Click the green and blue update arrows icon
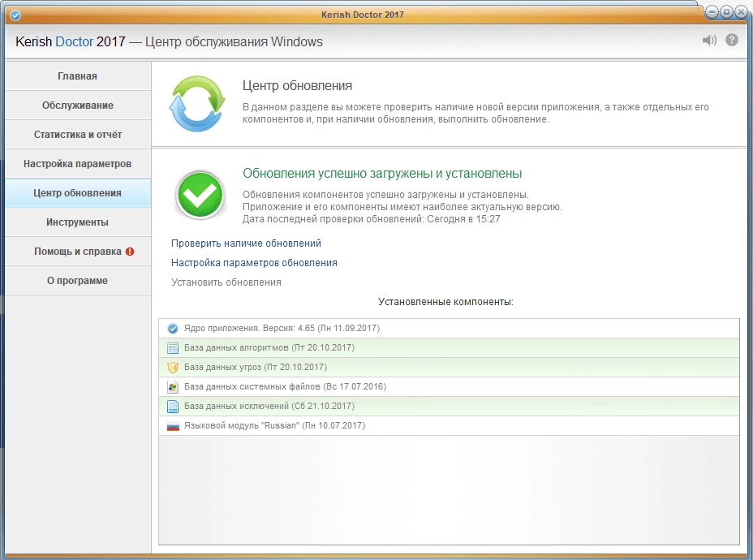Image resolution: width=753 pixels, height=560 pixels. pyautogui.click(x=197, y=104)
